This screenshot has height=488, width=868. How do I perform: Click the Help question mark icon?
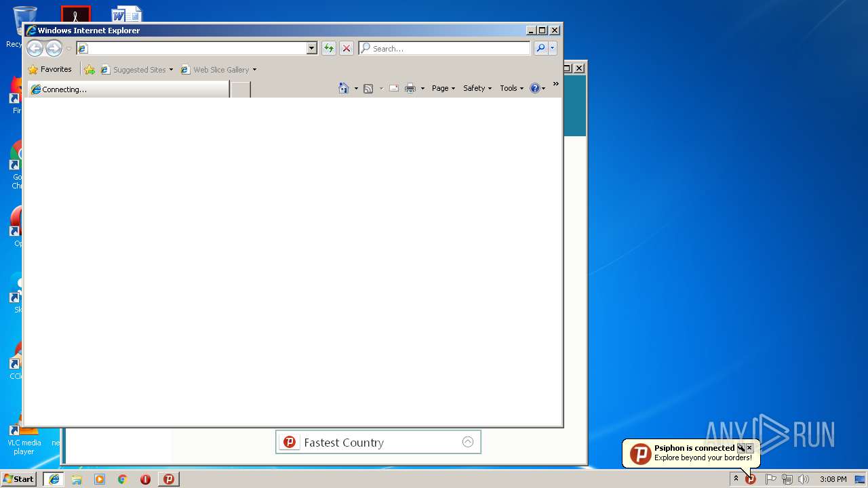(x=535, y=88)
